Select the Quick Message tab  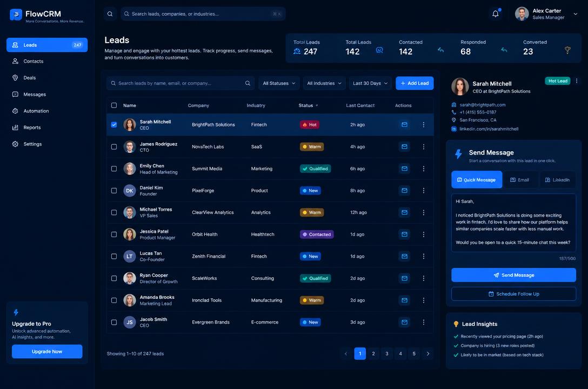[x=477, y=180]
